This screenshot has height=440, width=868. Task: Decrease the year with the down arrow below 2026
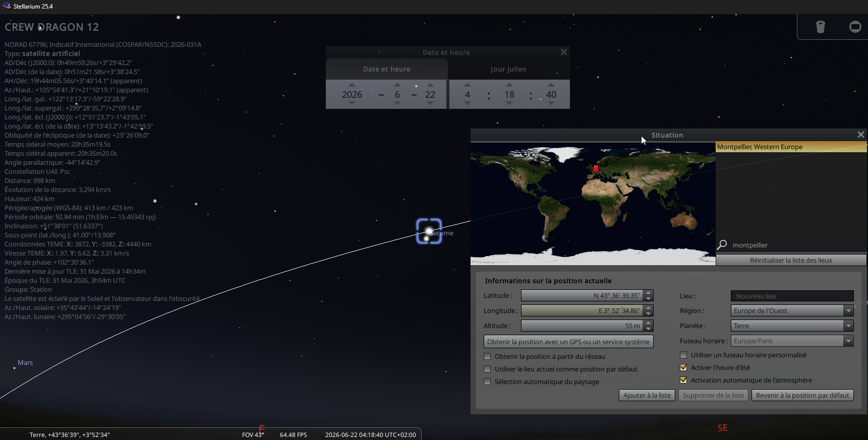coord(352,103)
